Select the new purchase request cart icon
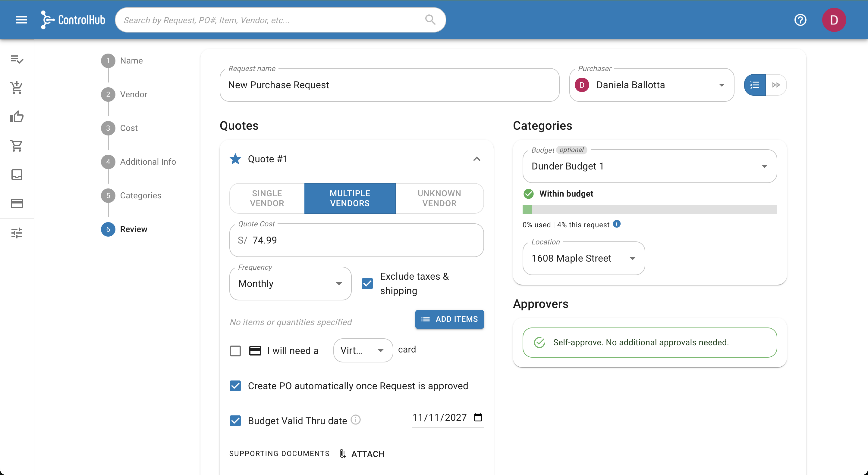The height and width of the screenshot is (475, 868). (x=17, y=88)
